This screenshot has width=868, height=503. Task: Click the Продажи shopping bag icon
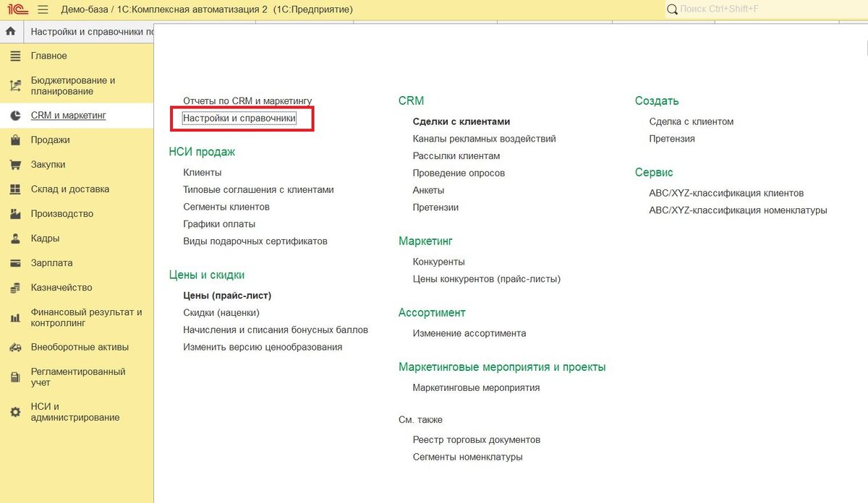point(15,140)
